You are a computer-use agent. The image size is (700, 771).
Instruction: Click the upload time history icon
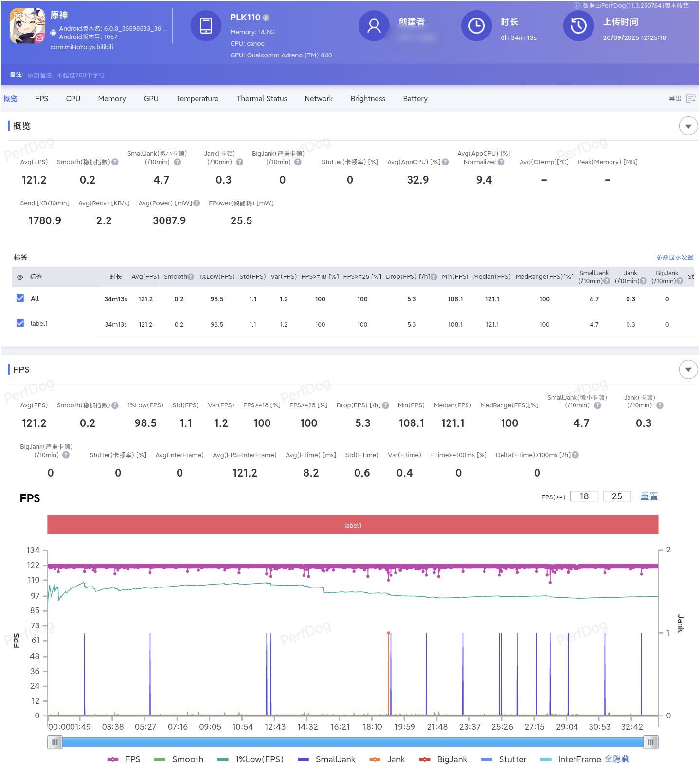pos(578,26)
